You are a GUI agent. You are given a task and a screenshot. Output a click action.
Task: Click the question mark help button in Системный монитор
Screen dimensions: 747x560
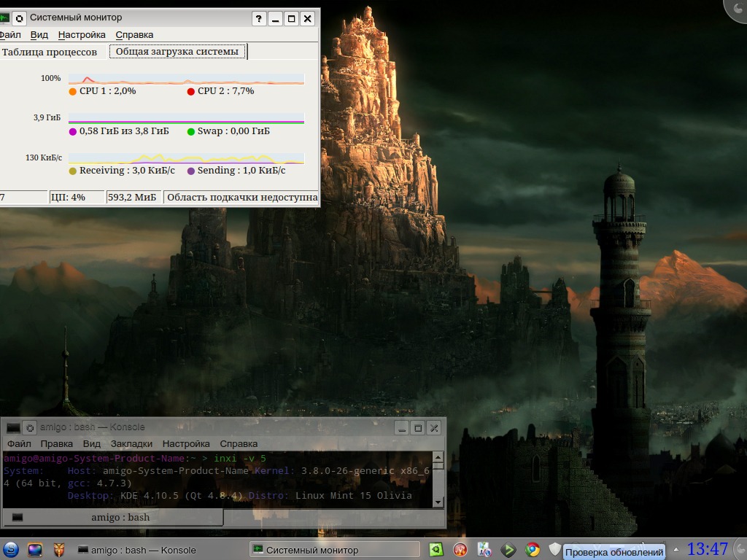point(259,18)
